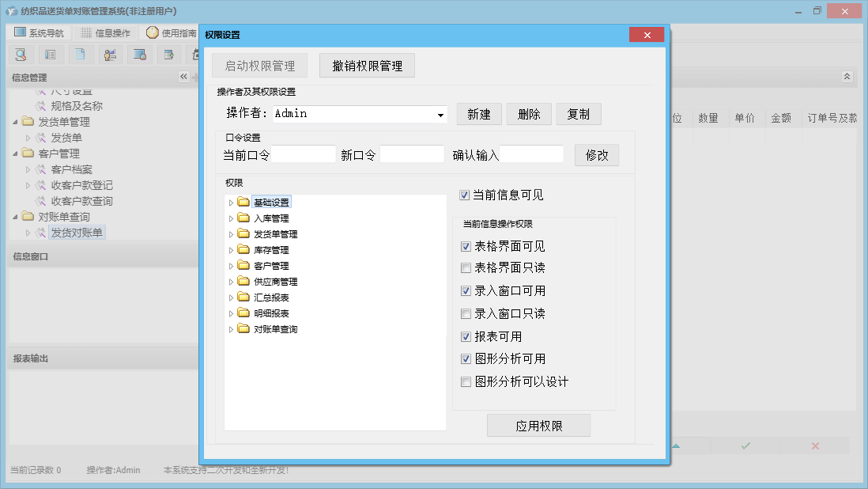This screenshot has height=489, width=868.
Task: Click the blue document page toolbar icon
Action: point(81,55)
